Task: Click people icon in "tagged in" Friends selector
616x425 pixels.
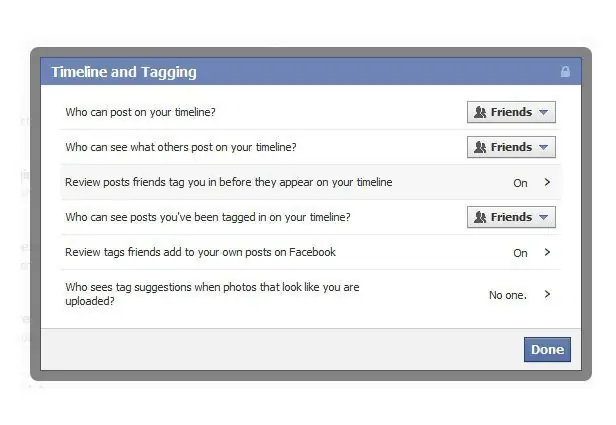Action: pos(480,218)
